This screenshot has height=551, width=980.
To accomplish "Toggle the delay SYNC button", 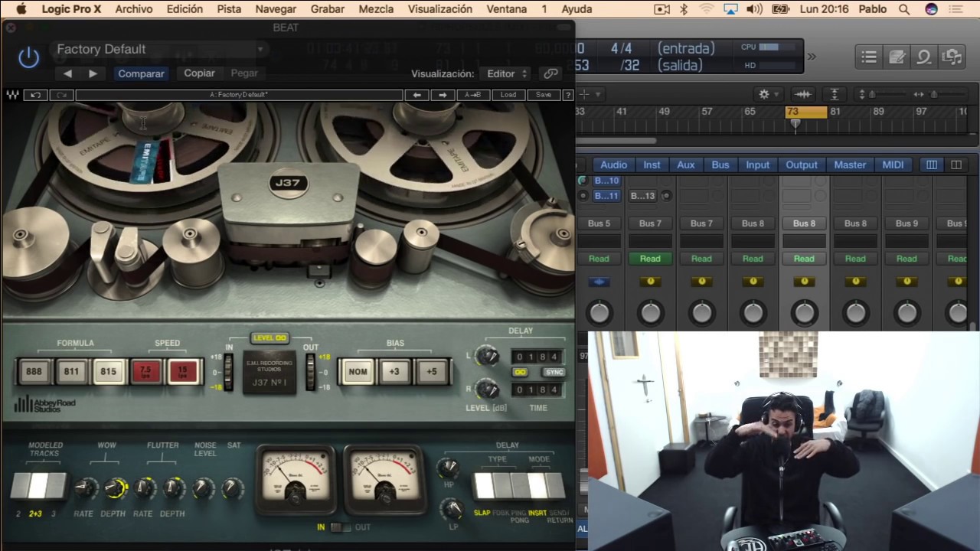I will pyautogui.click(x=554, y=373).
